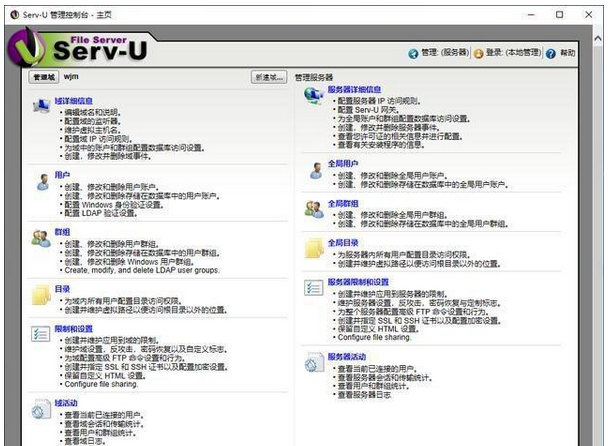Screen dimensions: 608x446
Task: Select 登录: (本地管理) in the header
Action: pyautogui.click(x=512, y=53)
